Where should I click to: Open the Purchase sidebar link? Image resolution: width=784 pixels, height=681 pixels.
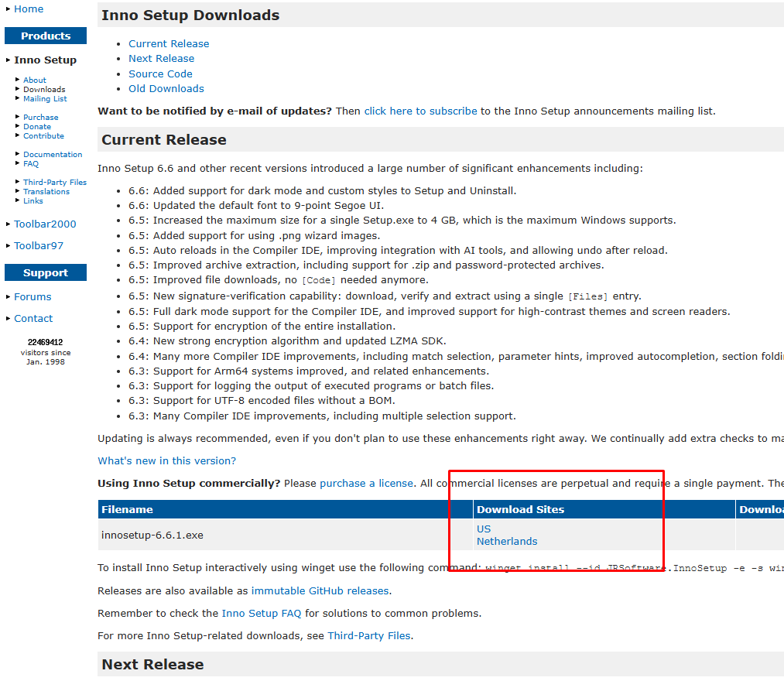[40, 117]
